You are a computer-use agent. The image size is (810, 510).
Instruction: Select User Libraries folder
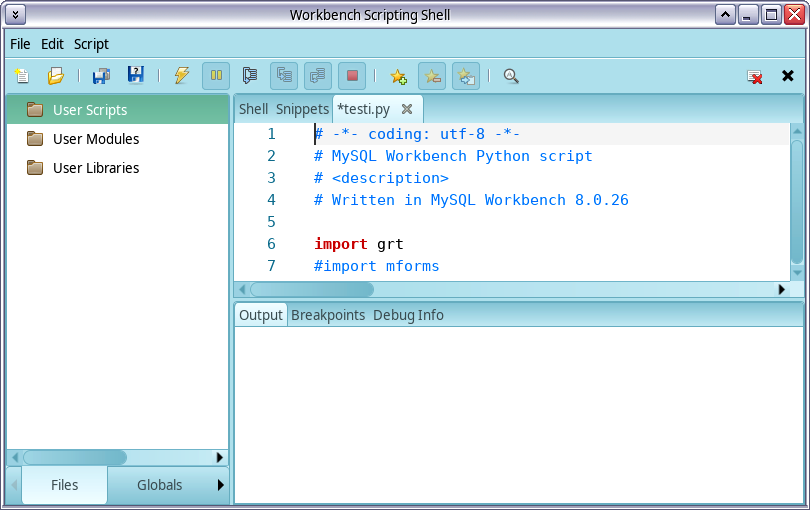[x=118, y=167]
